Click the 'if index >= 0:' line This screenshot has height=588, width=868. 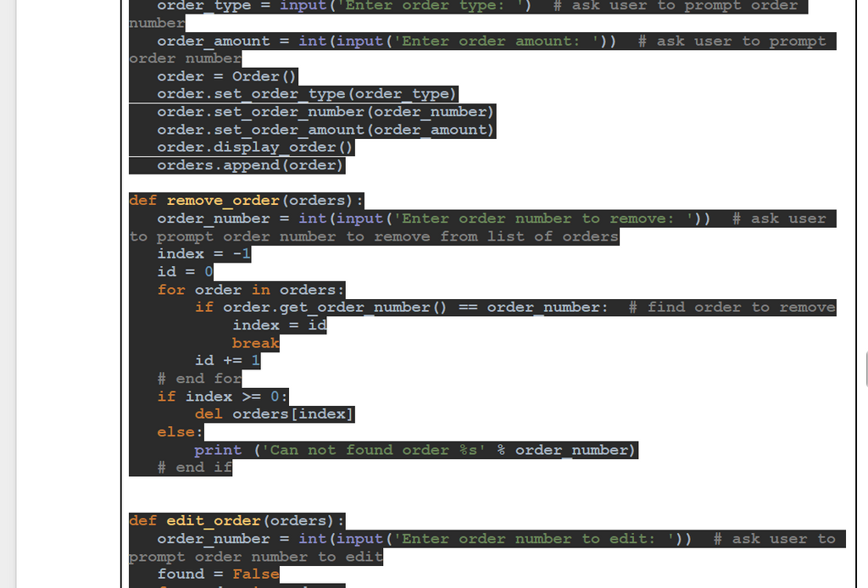pos(222,397)
